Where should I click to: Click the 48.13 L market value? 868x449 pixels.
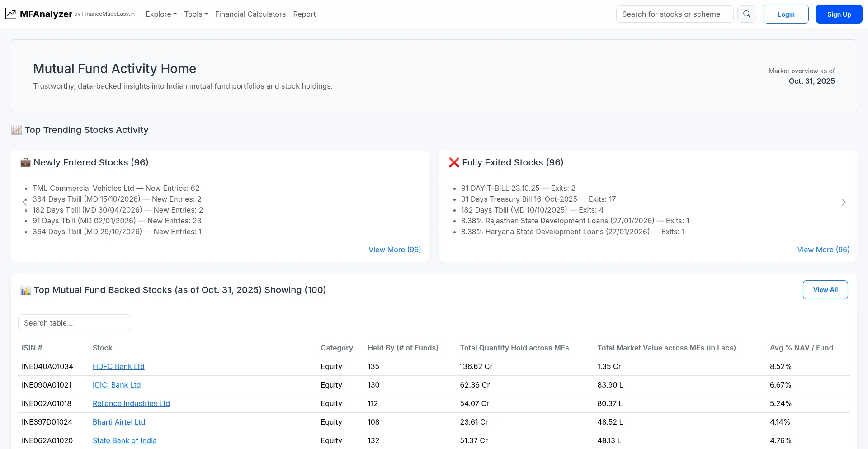[x=609, y=440]
